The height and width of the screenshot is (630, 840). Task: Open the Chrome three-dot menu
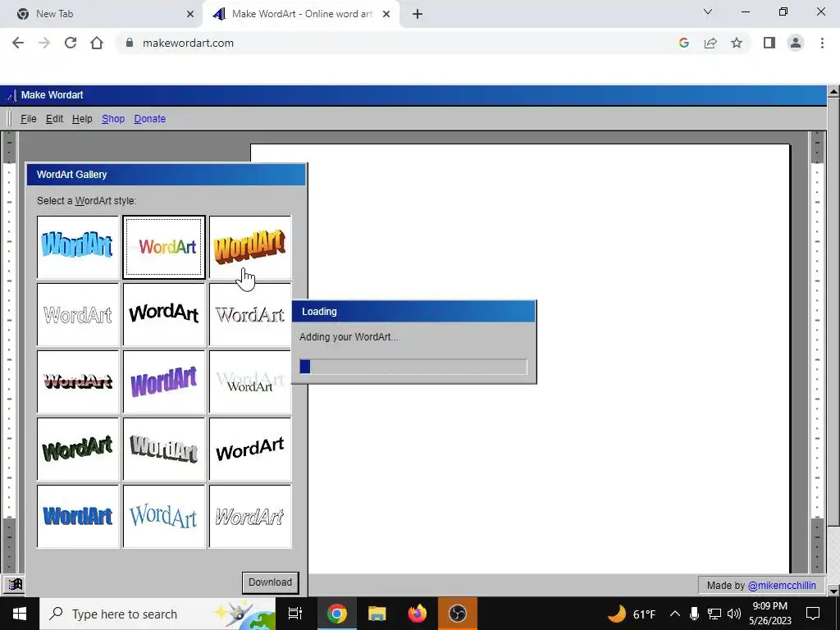tap(822, 43)
